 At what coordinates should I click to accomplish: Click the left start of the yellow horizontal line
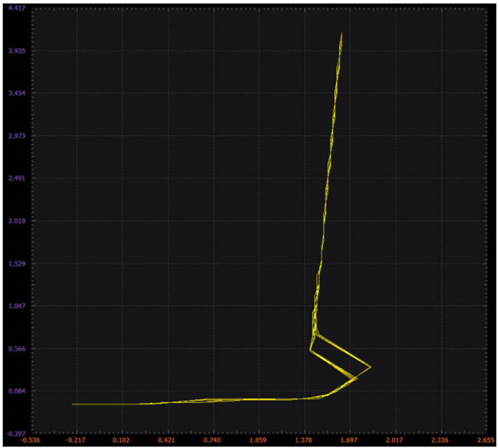[73, 404]
